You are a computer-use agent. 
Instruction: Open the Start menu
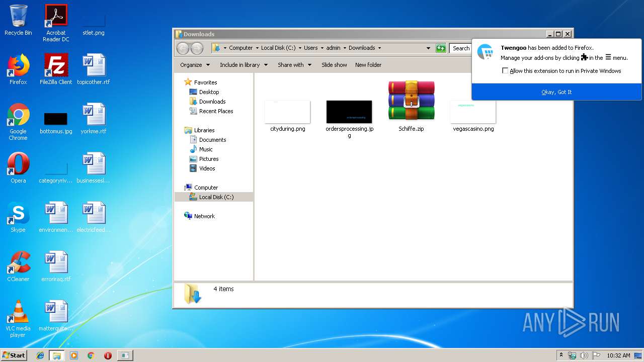pyautogui.click(x=14, y=355)
